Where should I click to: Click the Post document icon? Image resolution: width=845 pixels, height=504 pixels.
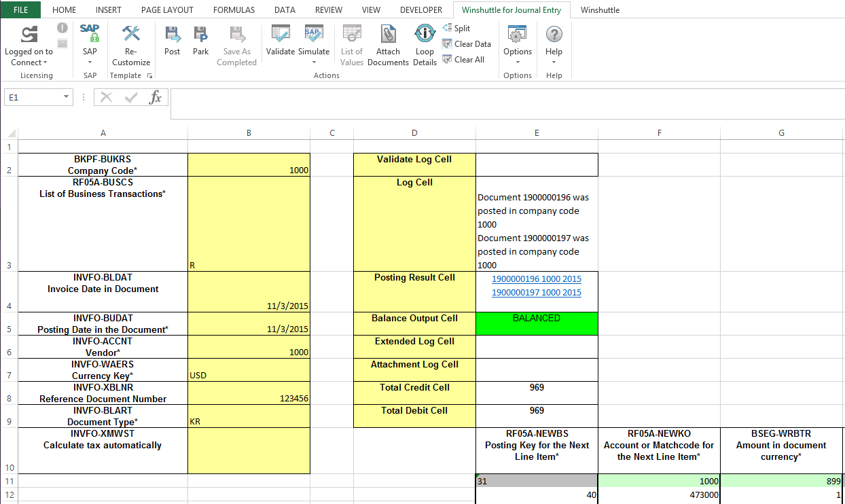click(173, 33)
